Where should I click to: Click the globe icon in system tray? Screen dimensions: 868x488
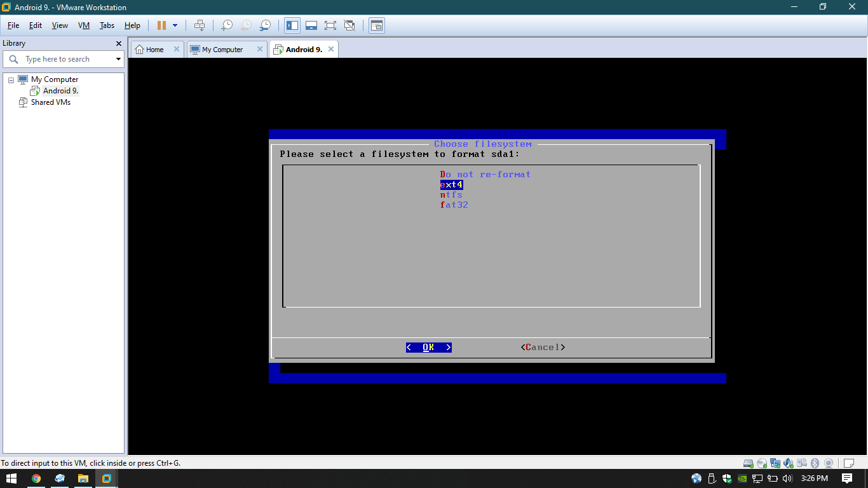tap(696, 478)
